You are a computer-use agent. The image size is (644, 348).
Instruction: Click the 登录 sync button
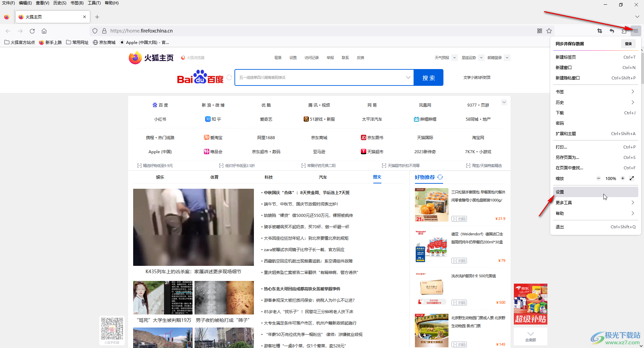628,44
